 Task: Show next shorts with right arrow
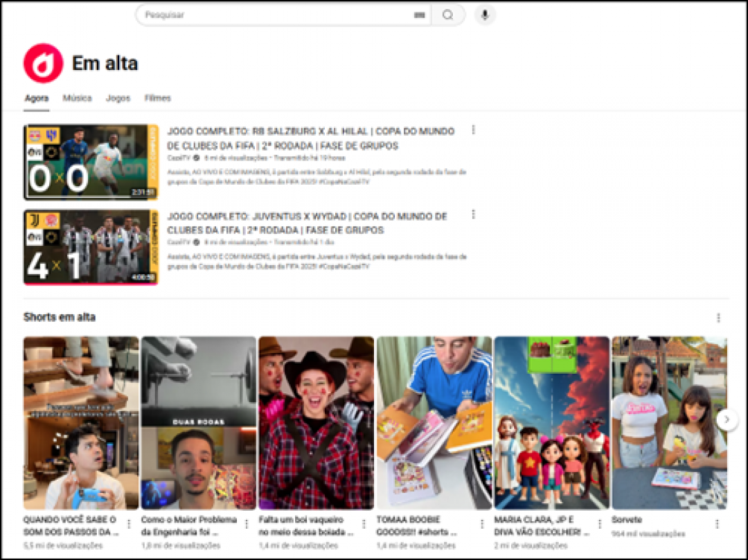tap(727, 420)
